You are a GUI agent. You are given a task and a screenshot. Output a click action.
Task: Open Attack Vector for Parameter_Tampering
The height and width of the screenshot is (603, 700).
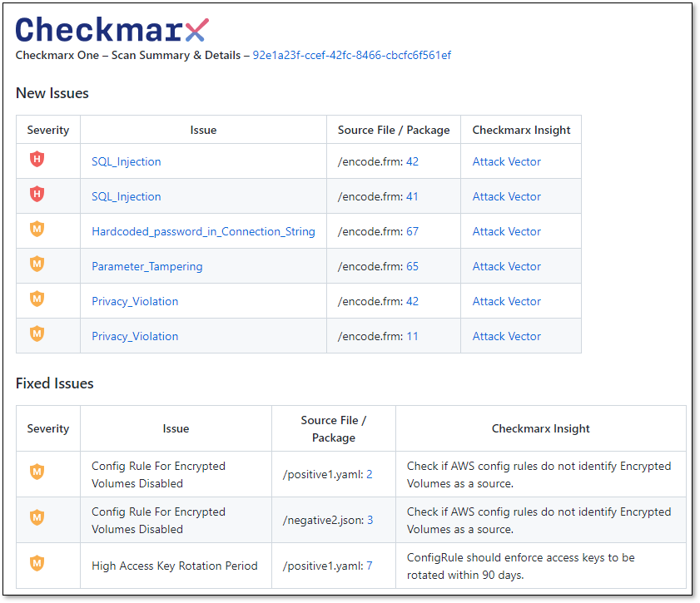pos(507,266)
